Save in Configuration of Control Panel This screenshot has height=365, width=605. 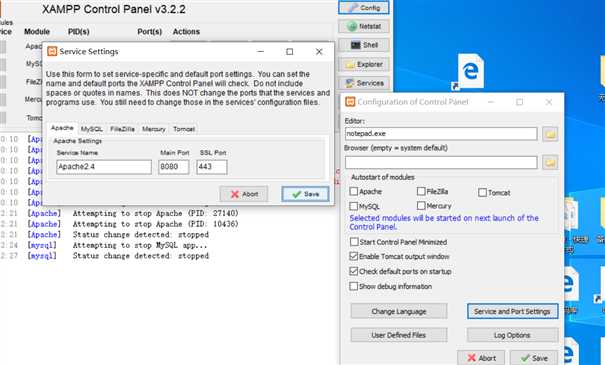(534, 358)
